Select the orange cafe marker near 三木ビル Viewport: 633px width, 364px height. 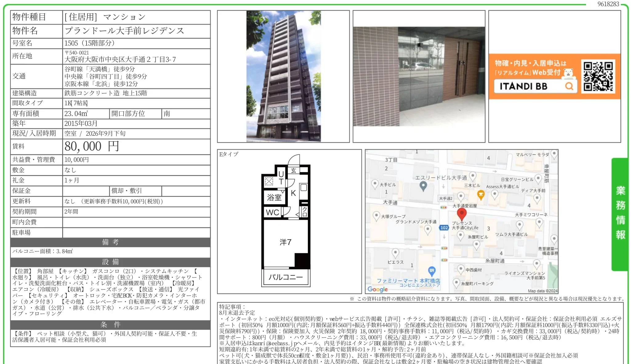481,195
